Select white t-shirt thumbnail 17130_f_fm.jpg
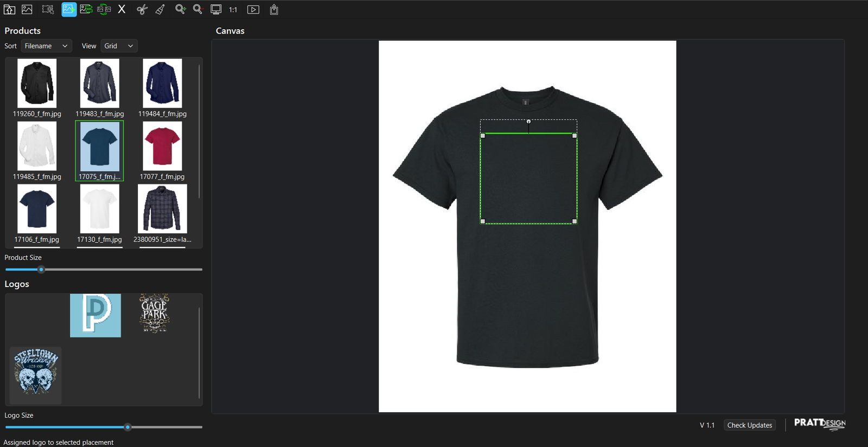This screenshot has height=447, width=868. coord(100,209)
